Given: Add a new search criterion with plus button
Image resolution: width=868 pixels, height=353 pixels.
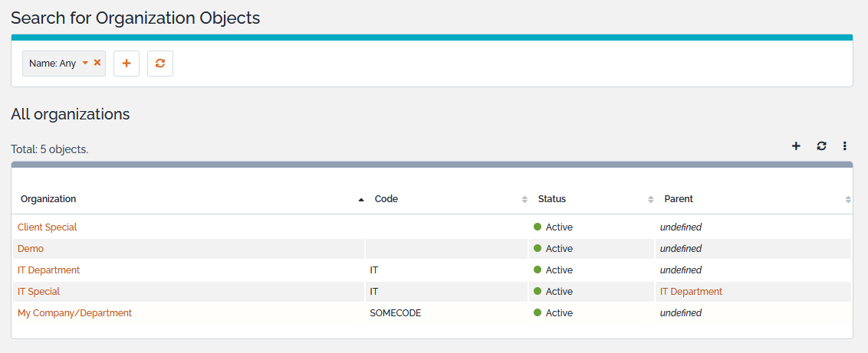Looking at the screenshot, I should tap(127, 64).
